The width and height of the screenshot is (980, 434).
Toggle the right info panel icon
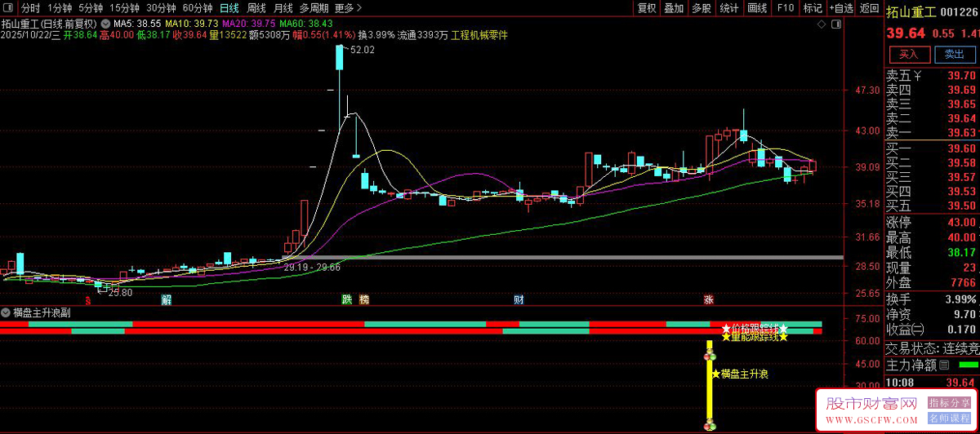pyautogui.click(x=835, y=24)
